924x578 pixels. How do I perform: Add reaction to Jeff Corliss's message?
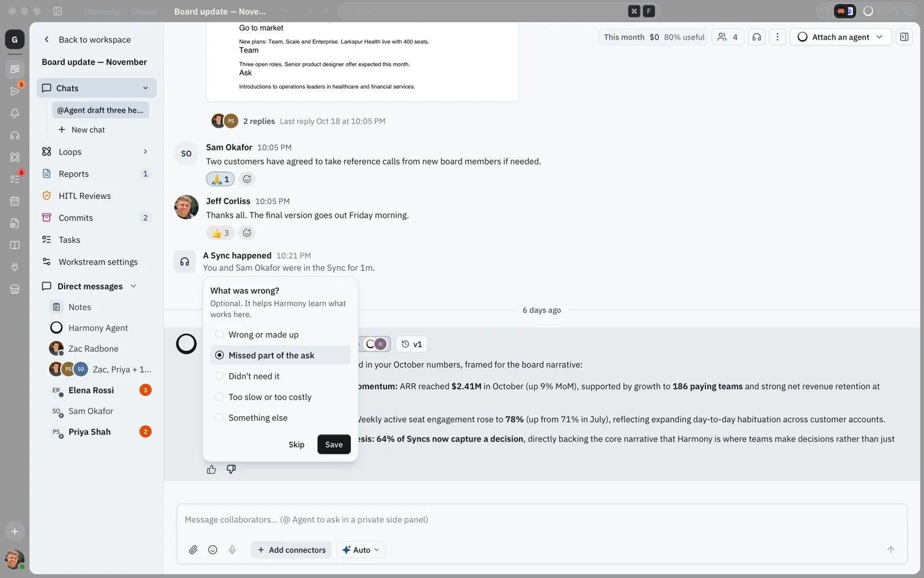point(247,233)
